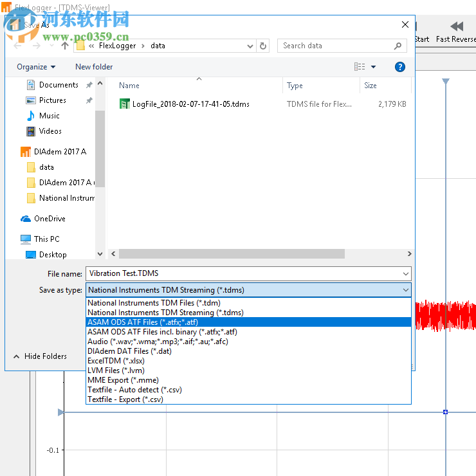Click file list horizontal scrollbar thumb
The height and width of the screenshot is (476, 476).
(232, 254)
